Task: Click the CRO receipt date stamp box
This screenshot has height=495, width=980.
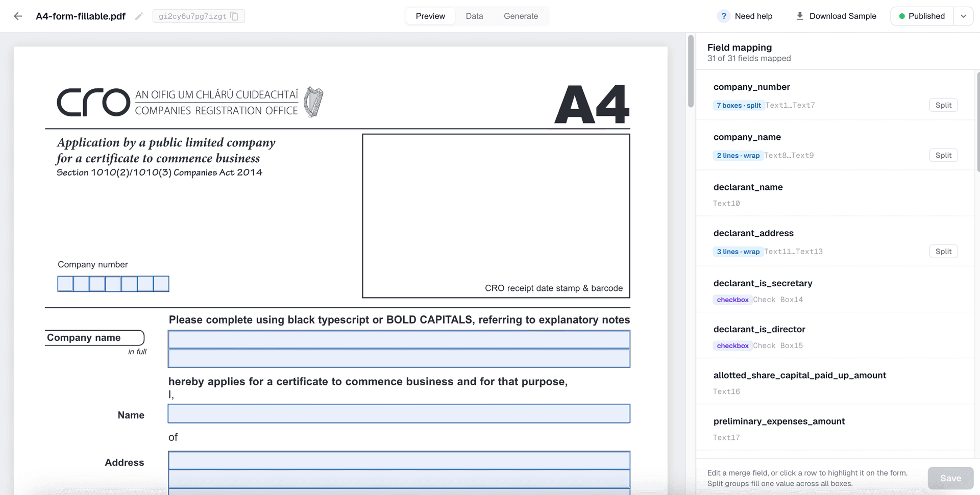Action: [x=496, y=216]
